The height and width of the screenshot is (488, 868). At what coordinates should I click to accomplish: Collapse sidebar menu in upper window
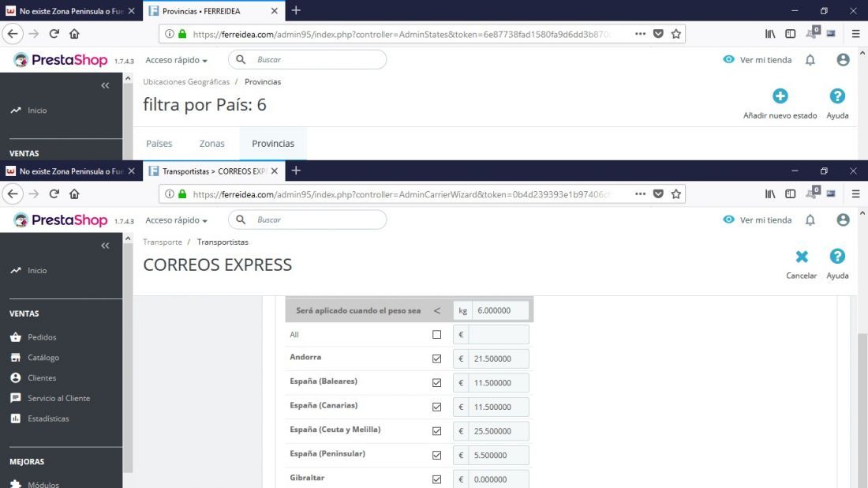tap(105, 85)
